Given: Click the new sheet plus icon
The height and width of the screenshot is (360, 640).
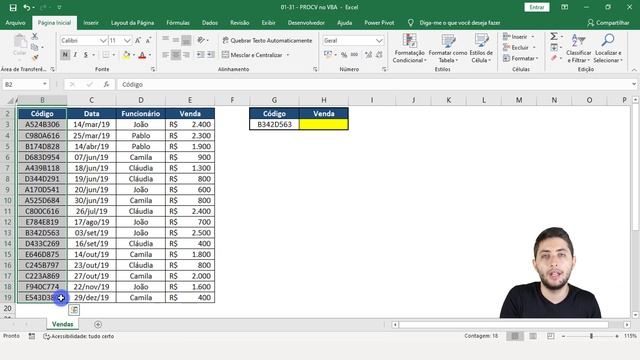Looking at the screenshot, I should [x=98, y=324].
